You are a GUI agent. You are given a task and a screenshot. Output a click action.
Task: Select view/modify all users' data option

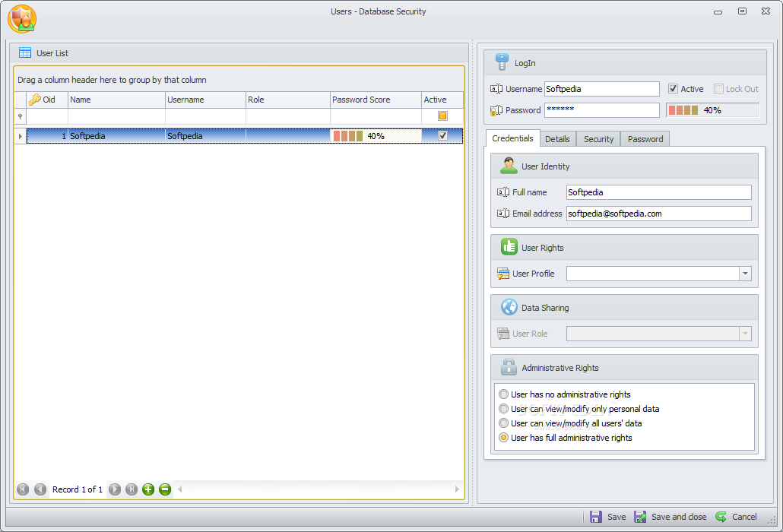point(570,423)
